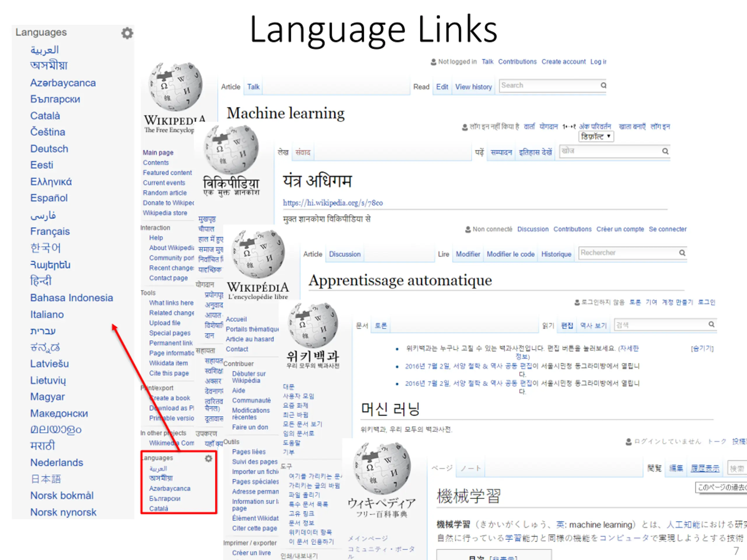Open Discussion tab on French article

point(344,254)
